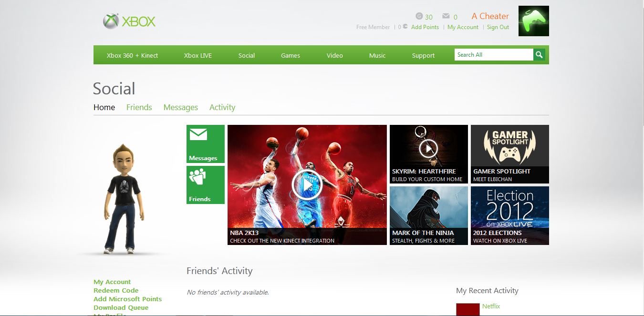Click the green controller gamerpic
The image size is (644, 316).
tap(533, 21)
